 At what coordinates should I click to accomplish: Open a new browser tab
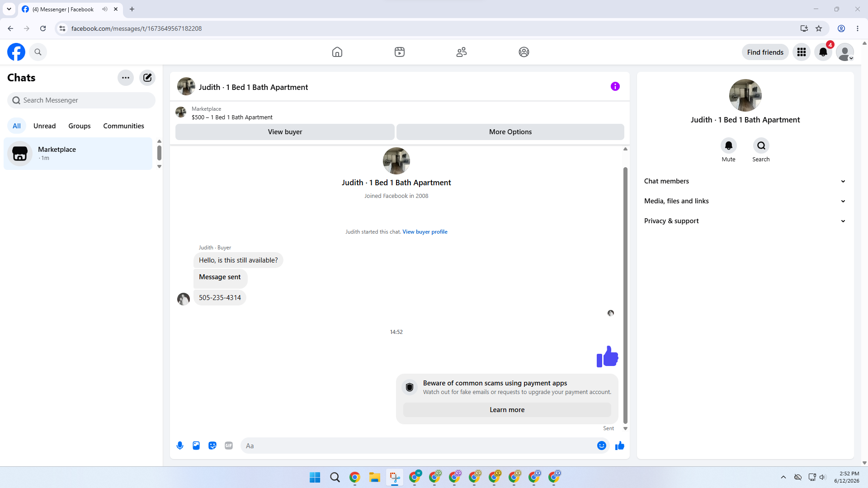point(132,9)
